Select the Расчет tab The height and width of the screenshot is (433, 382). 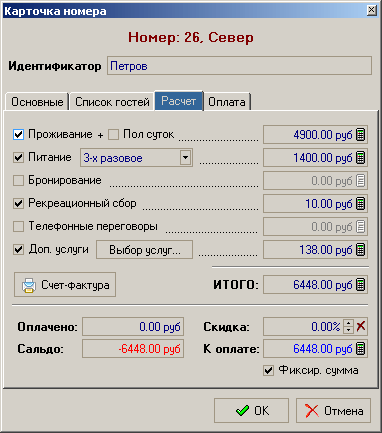click(x=179, y=101)
